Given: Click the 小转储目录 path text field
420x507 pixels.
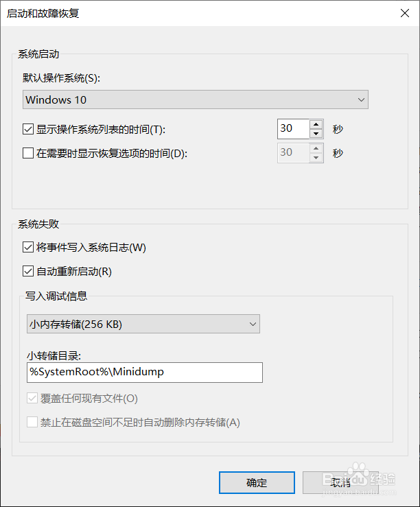Looking at the screenshot, I should [x=144, y=372].
